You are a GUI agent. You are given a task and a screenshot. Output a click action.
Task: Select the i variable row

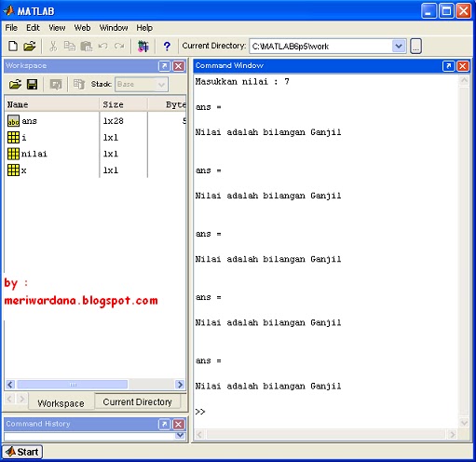[96, 137]
